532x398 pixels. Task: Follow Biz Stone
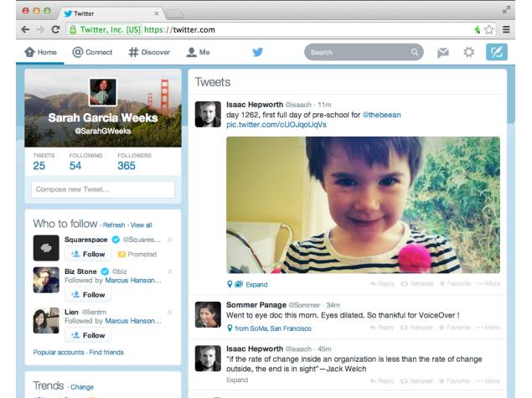tap(88, 294)
